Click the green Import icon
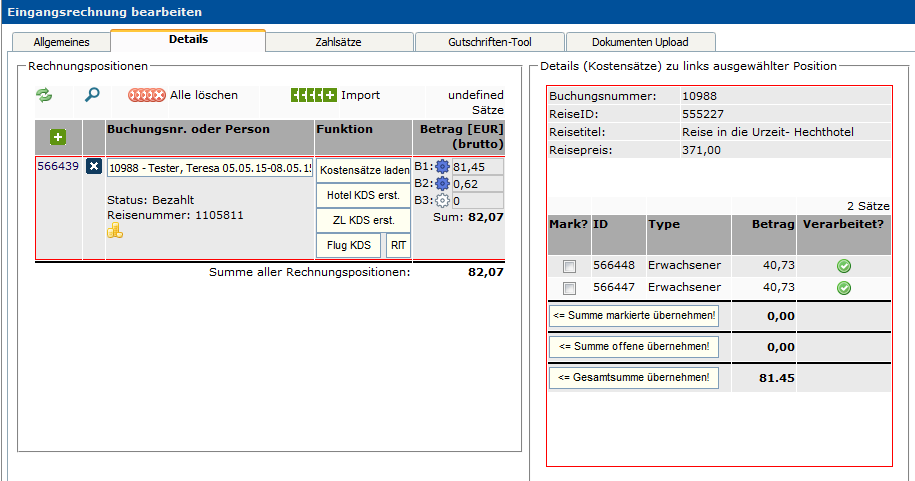915x481 pixels. (313, 95)
